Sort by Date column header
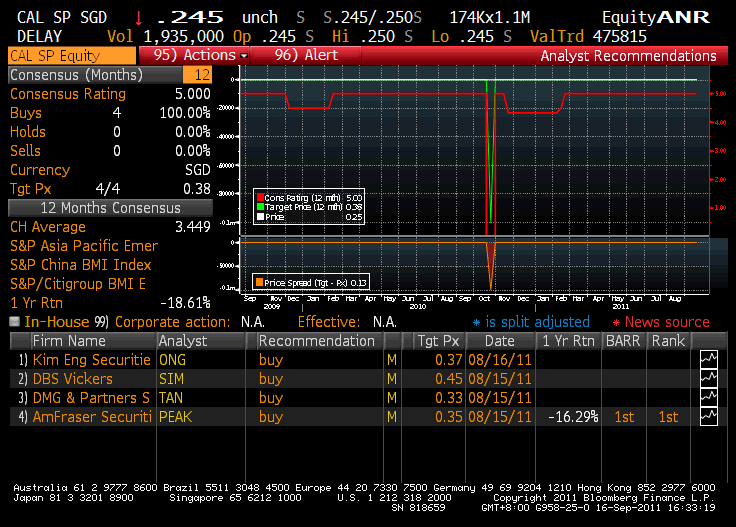 (500, 341)
